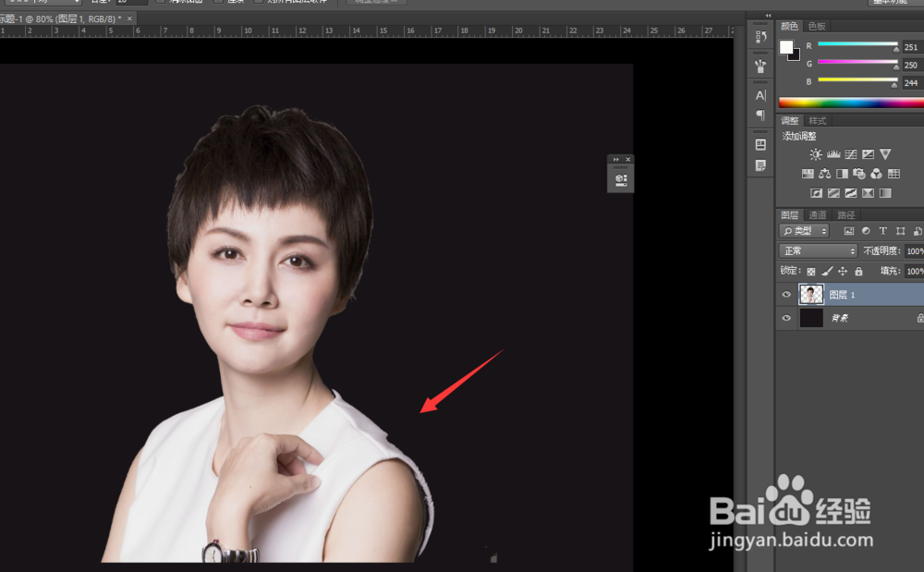The height and width of the screenshot is (572, 924).
Task: Switch to the 通道 tab
Action: pos(818,215)
